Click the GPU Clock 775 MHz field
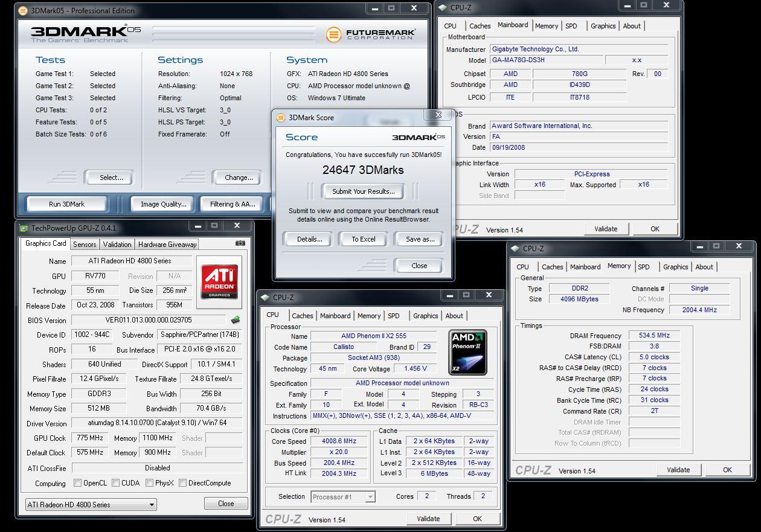 pos(89,438)
